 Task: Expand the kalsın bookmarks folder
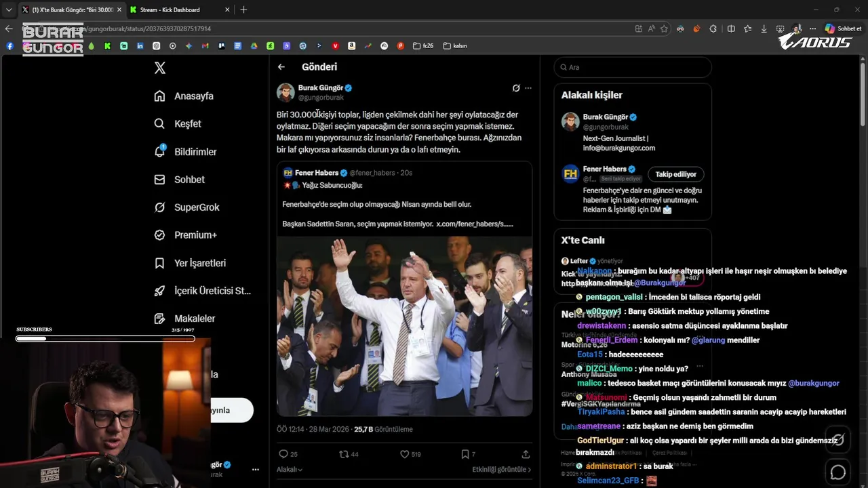455,46
